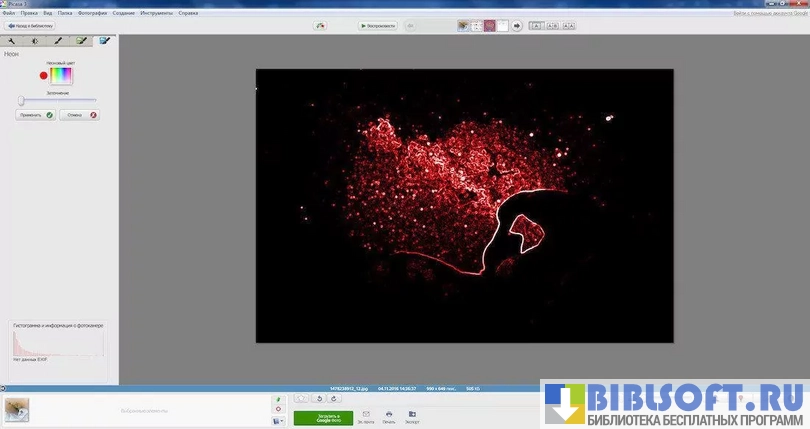Toggle single view display mode button
This screenshot has width=810, height=429.
click(x=536, y=26)
